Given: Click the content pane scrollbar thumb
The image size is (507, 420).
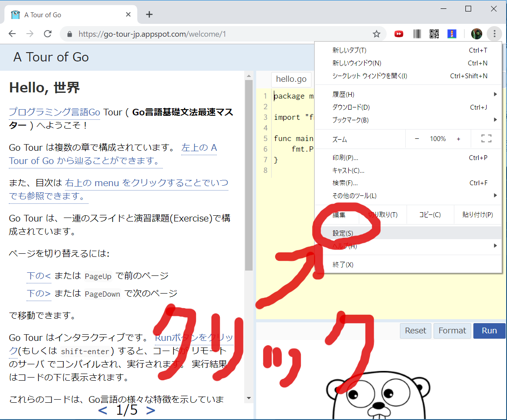Looking at the screenshot, I should click(x=249, y=175).
